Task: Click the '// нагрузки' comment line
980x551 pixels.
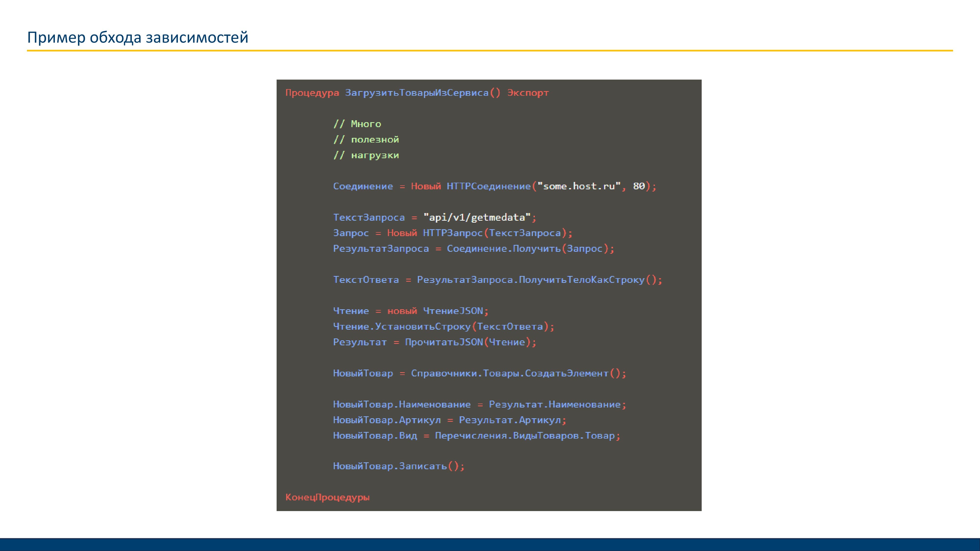Action: 366,155
